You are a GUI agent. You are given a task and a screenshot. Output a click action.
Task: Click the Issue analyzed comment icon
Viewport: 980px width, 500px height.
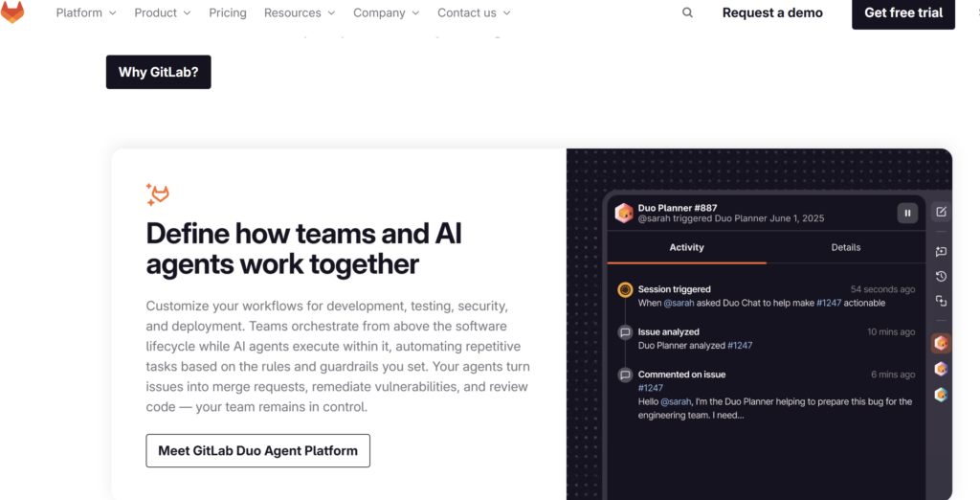625,332
